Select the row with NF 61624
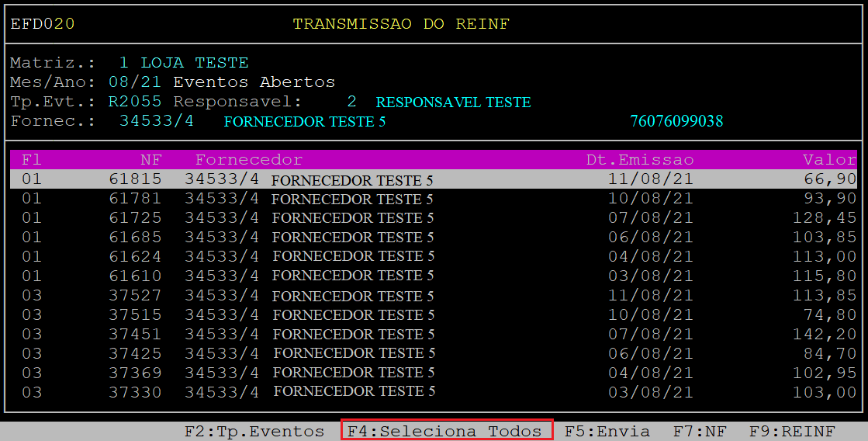The width and height of the screenshot is (868, 441). 433,256
